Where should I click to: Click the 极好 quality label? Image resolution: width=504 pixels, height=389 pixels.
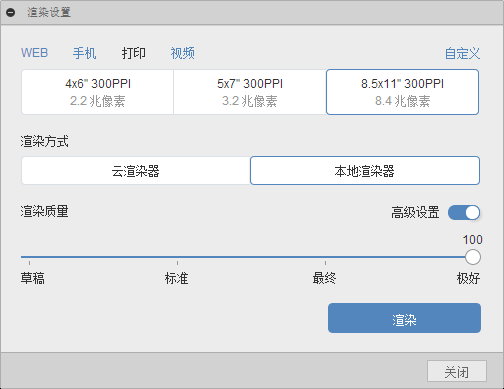click(x=468, y=278)
